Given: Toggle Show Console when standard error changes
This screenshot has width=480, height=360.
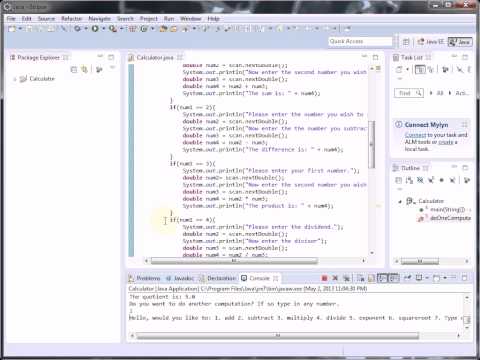Looking at the screenshot, I should point(394,278).
